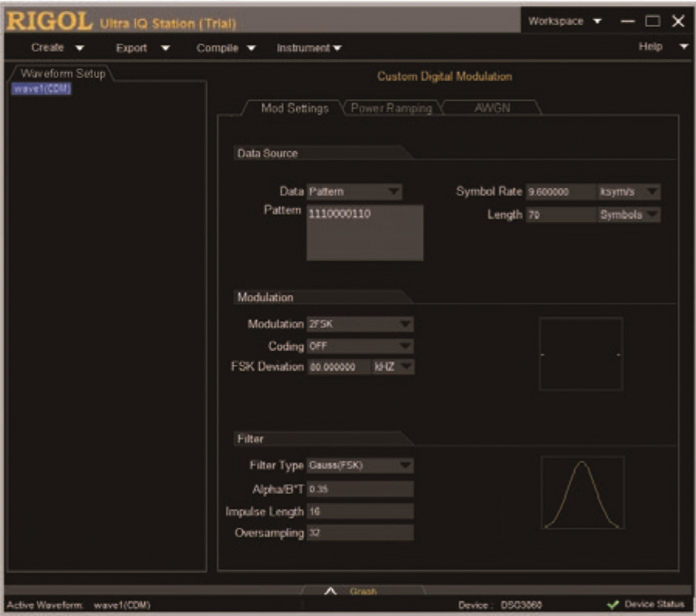Open the Instrument menu
Screen dimensions: 696x616
pyautogui.click(x=309, y=48)
